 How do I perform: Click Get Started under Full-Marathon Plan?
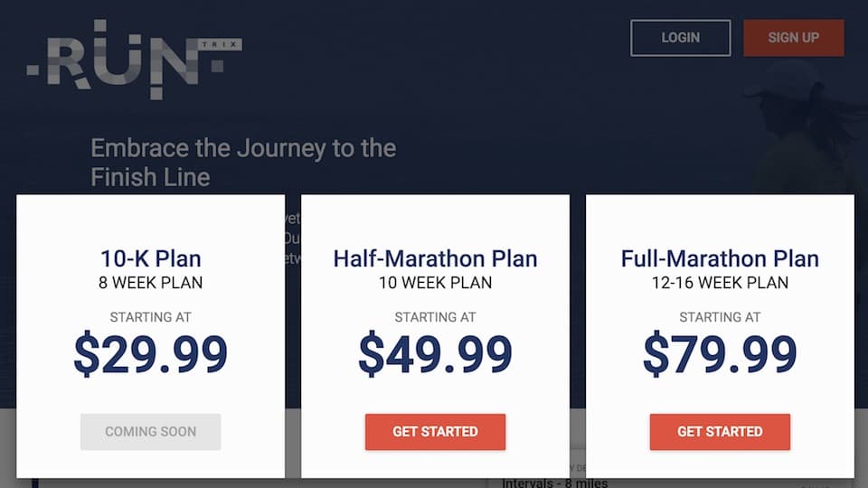coord(720,432)
